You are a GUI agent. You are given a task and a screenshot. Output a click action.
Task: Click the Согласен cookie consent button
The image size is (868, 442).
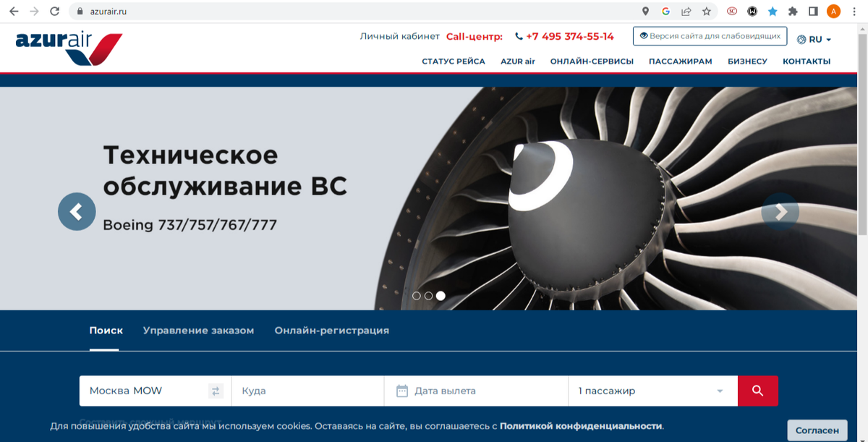click(817, 430)
